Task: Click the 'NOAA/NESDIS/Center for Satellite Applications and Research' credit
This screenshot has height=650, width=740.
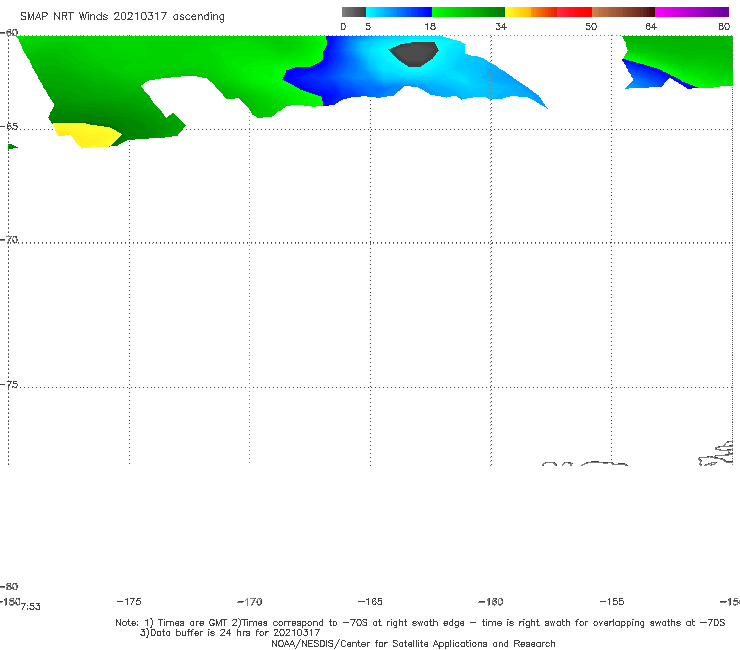Action: [x=413, y=643]
